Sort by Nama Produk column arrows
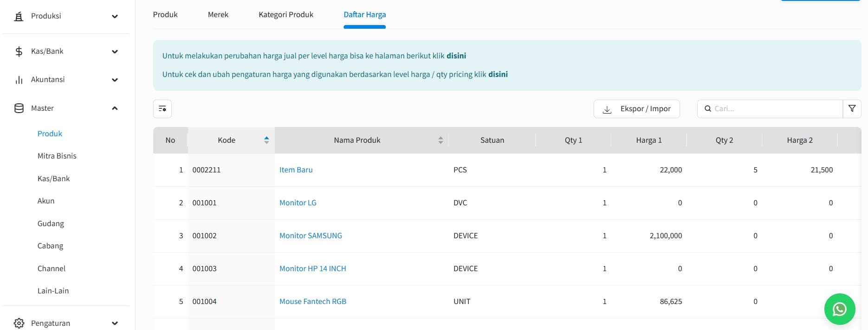868x330 pixels. [440, 140]
